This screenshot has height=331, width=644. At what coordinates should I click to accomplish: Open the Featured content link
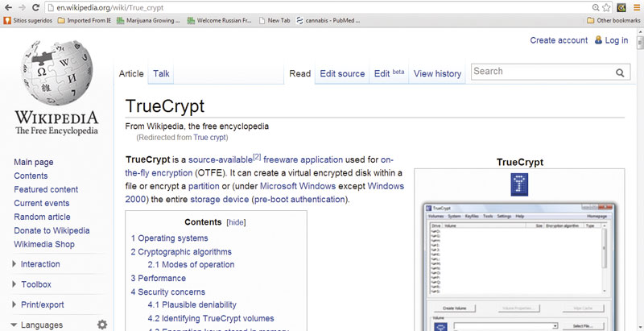[x=46, y=189]
